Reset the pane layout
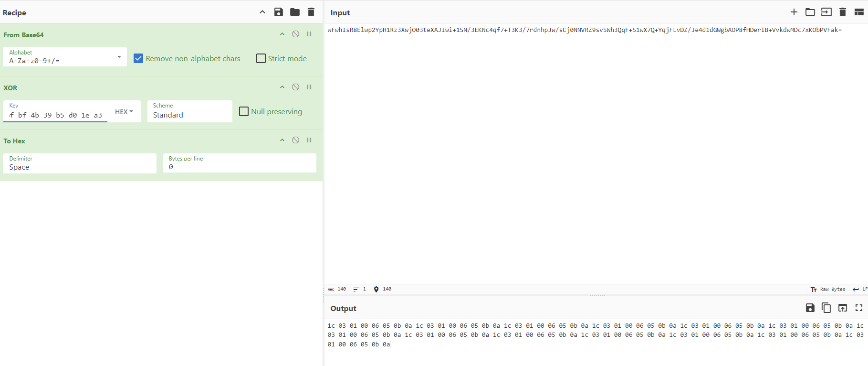868x366 pixels. click(x=859, y=12)
